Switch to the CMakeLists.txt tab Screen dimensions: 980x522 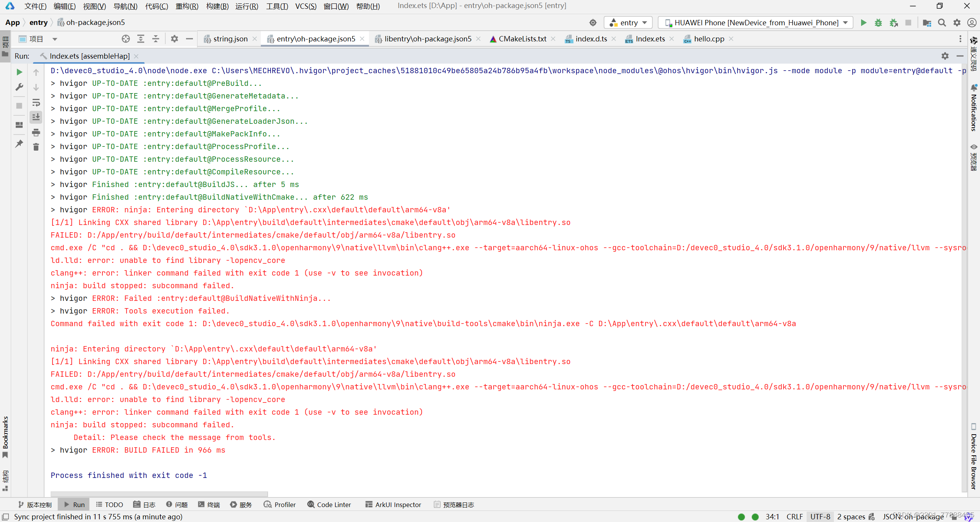click(522, 39)
